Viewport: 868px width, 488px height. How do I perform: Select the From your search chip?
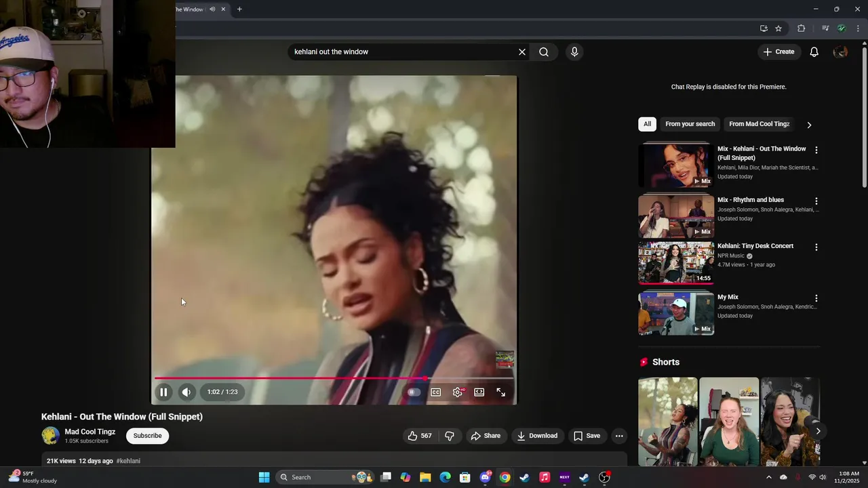(690, 124)
